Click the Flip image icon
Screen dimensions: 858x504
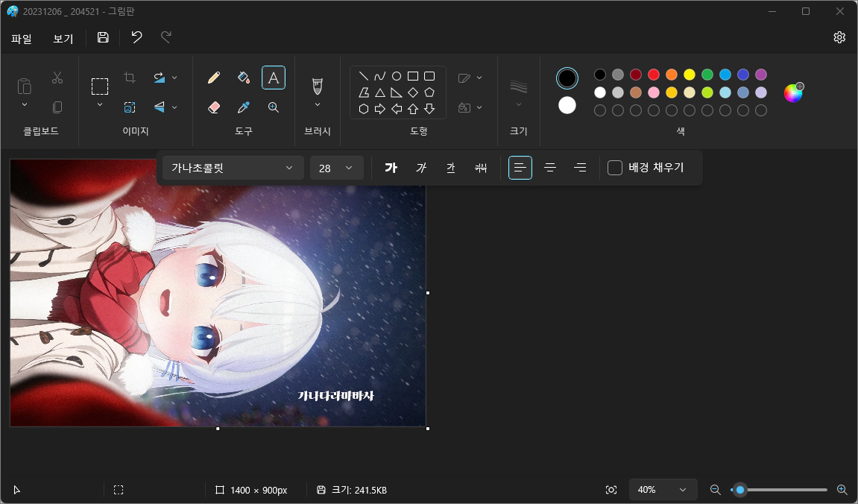(x=160, y=107)
